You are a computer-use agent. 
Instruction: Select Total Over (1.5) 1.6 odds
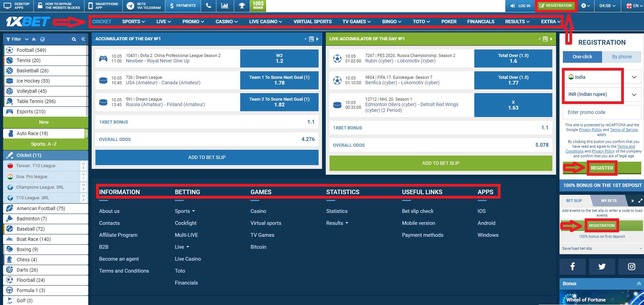513,58
